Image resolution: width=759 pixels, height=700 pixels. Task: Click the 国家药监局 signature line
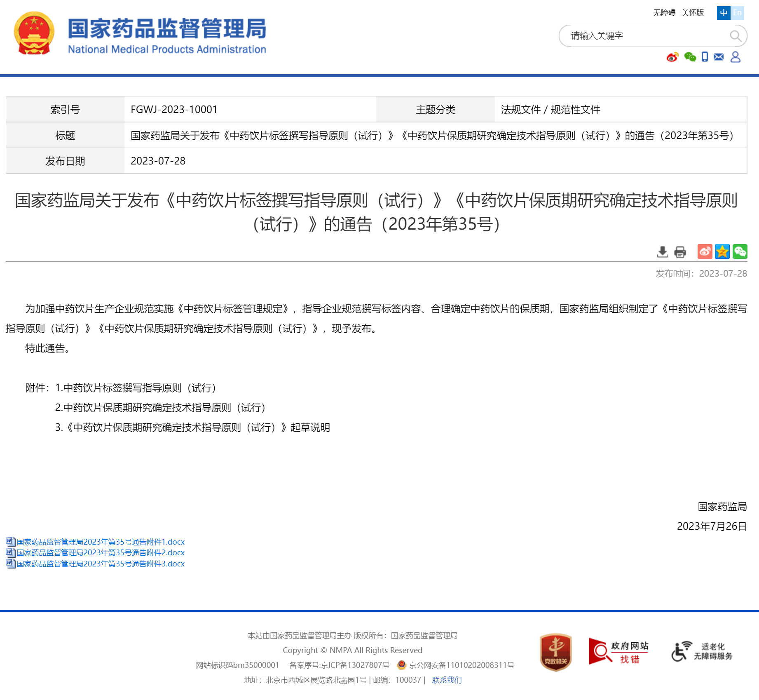click(x=722, y=507)
